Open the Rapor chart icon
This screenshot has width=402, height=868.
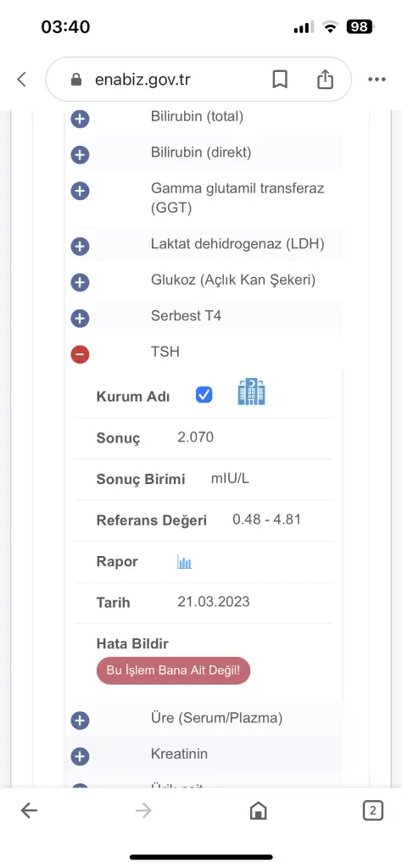point(184,563)
